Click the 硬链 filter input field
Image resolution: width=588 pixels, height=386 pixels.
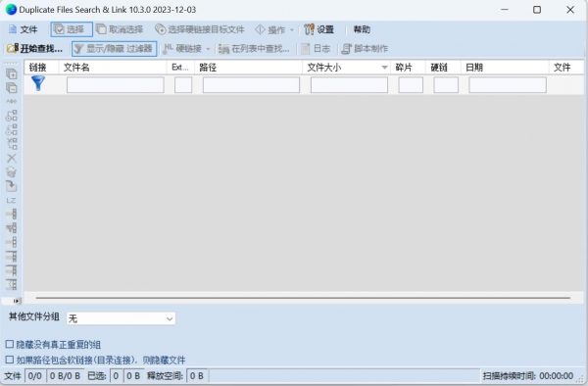coord(446,84)
